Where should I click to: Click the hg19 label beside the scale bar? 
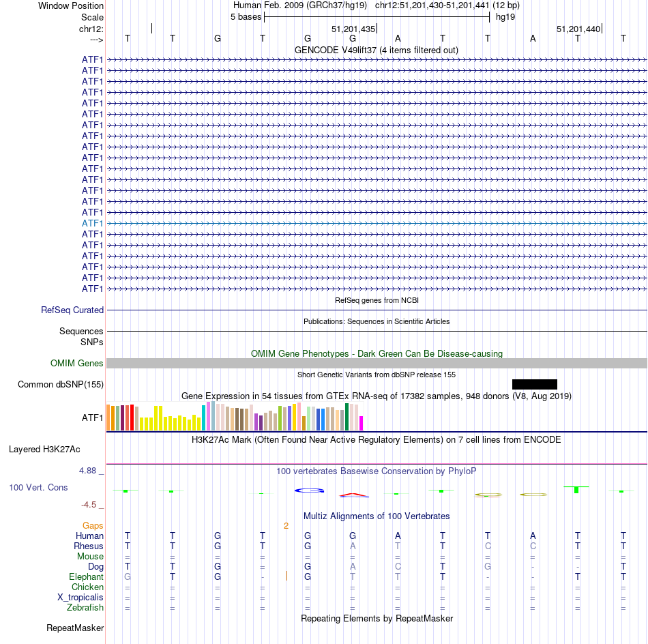coord(505,17)
